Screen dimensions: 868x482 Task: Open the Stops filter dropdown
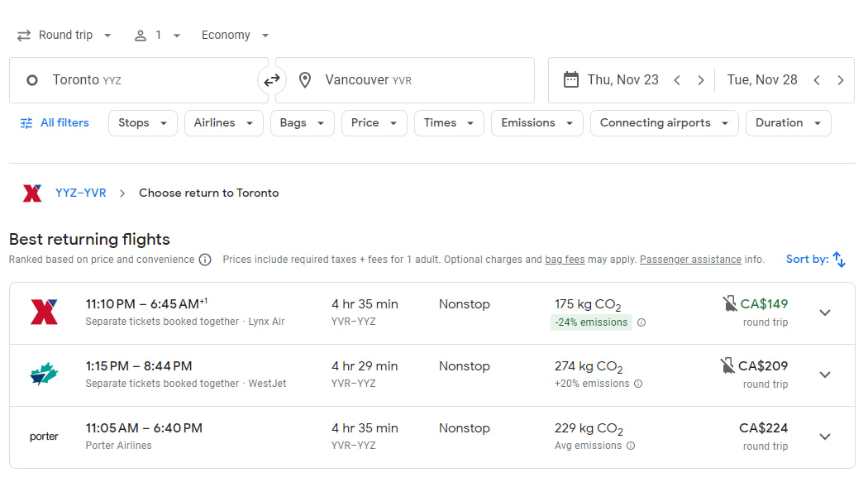point(142,122)
